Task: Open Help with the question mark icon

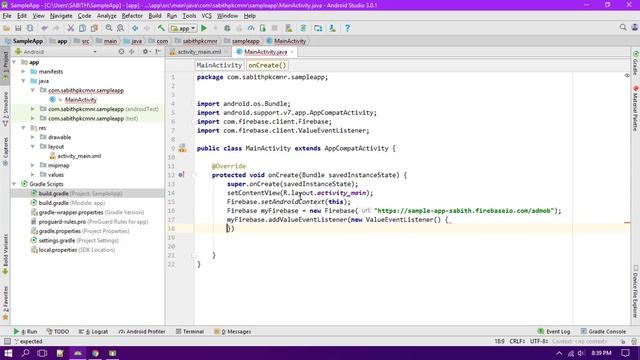Action: pyautogui.click(x=347, y=28)
